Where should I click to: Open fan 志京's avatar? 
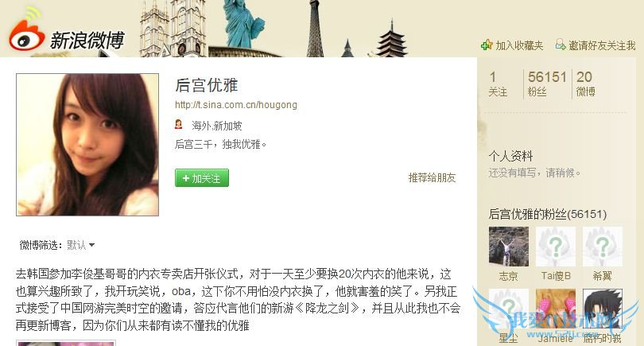click(509, 247)
